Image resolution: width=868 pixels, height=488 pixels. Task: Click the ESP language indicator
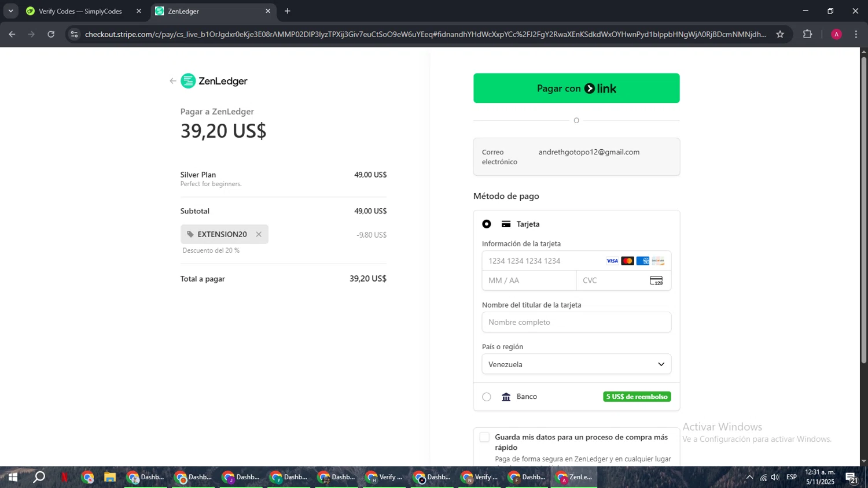pyautogui.click(x=792, y=477)
